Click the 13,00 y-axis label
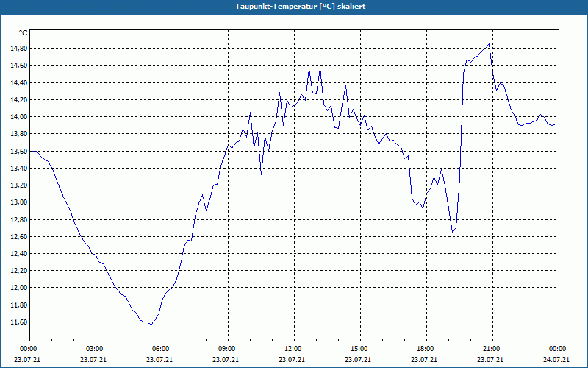This screenshot has width=588, height=368. pyautogui.click(x=18, y=202)
